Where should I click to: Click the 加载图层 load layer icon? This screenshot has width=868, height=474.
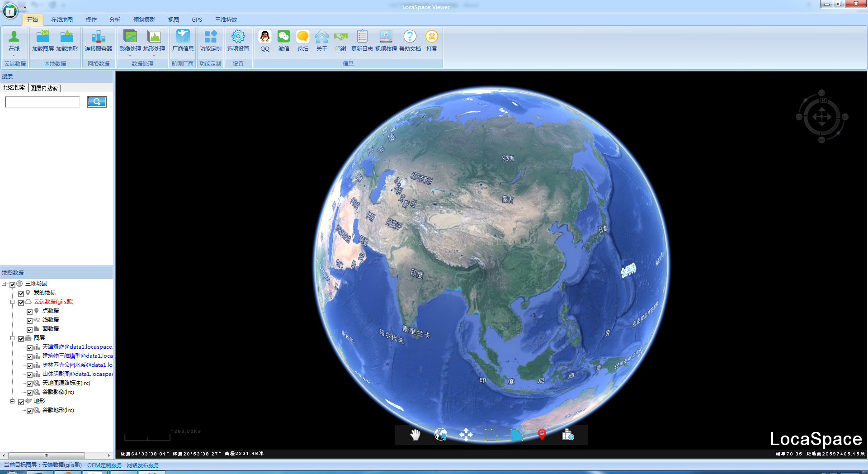point(42,37)
